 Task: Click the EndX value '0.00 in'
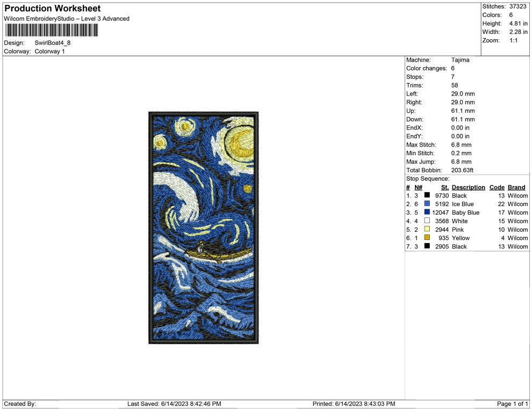point(460,128)
